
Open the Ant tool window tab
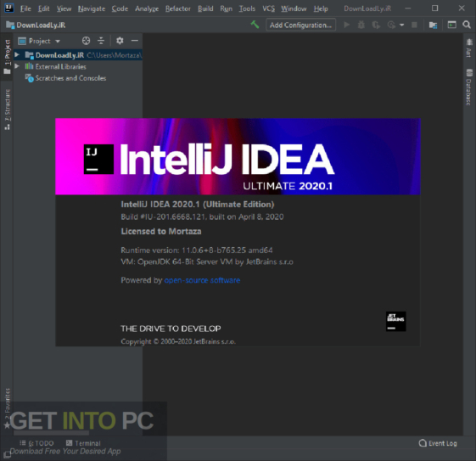pos(469,48)
